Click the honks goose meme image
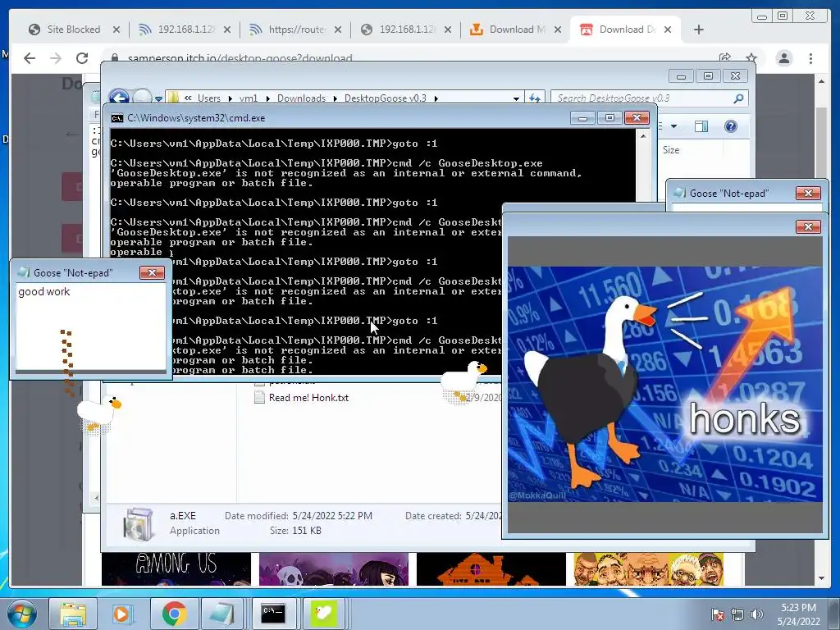 point(664,384)
